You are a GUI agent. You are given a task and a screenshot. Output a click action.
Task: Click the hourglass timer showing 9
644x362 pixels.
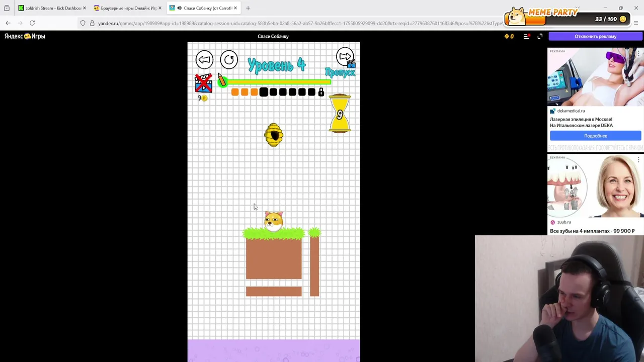click(340, 114)
